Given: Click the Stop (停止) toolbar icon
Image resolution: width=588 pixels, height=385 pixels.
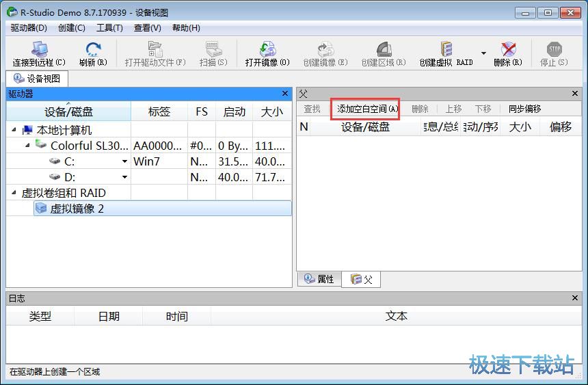Looking at the screenshot, I should 554,49.
